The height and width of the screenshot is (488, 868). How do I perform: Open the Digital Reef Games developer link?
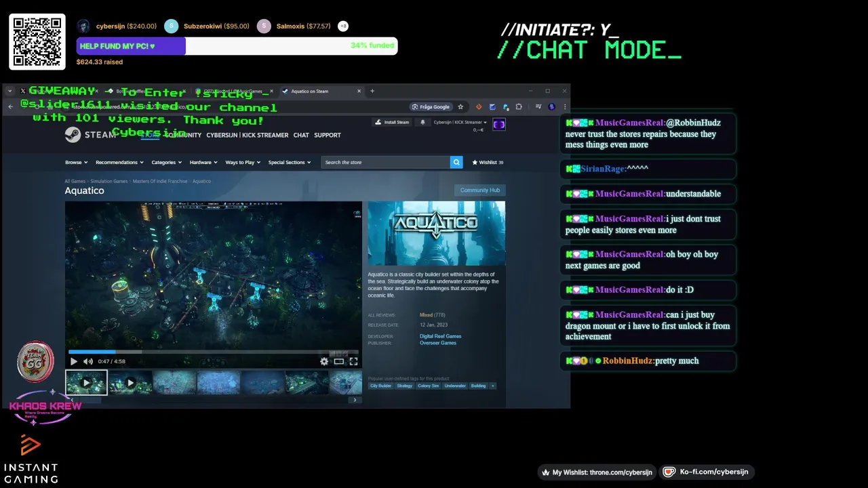click(440, 336)
